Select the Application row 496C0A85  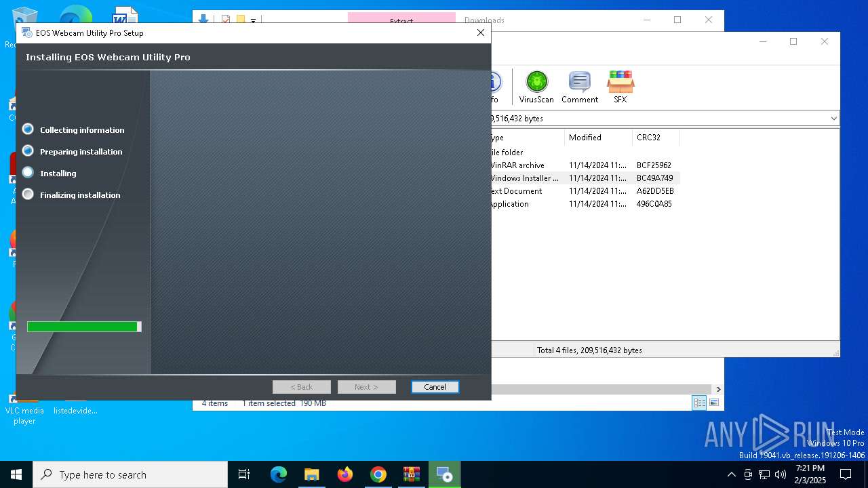[x=585, y=204]
